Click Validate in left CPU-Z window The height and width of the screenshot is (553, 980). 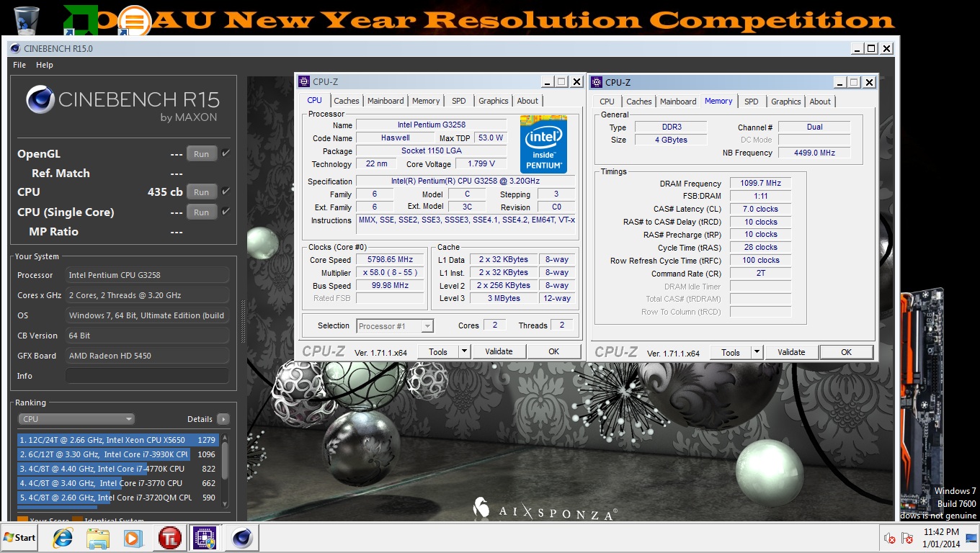coord(499,351)
